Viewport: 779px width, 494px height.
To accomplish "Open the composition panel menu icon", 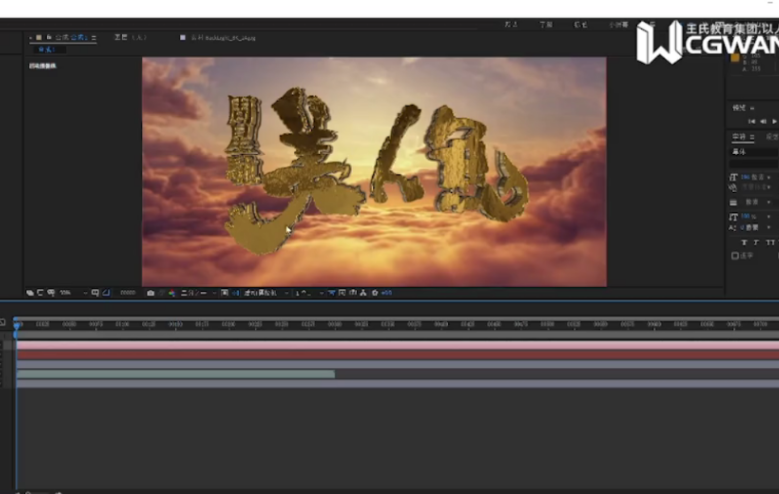I will [93, 38].
